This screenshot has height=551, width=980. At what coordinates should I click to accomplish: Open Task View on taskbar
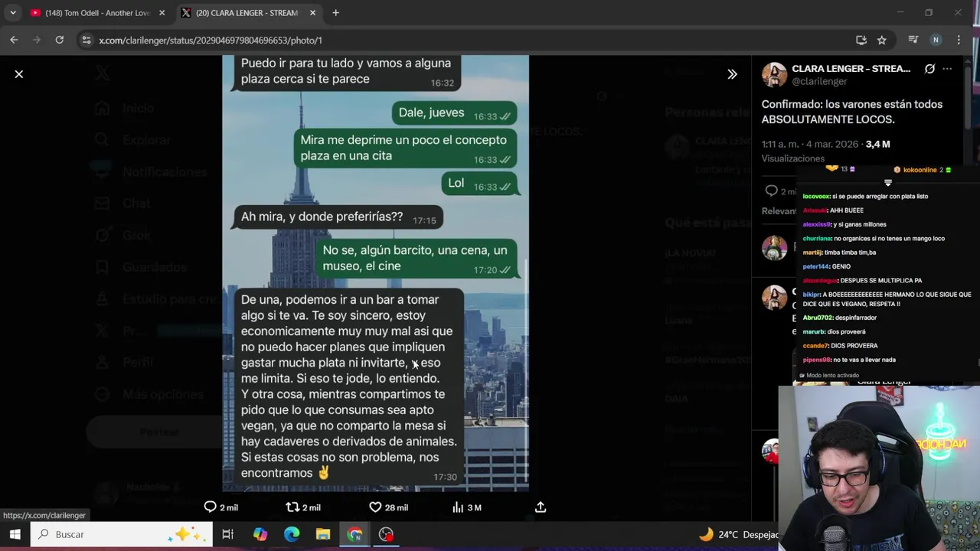[x=227, y=534]
